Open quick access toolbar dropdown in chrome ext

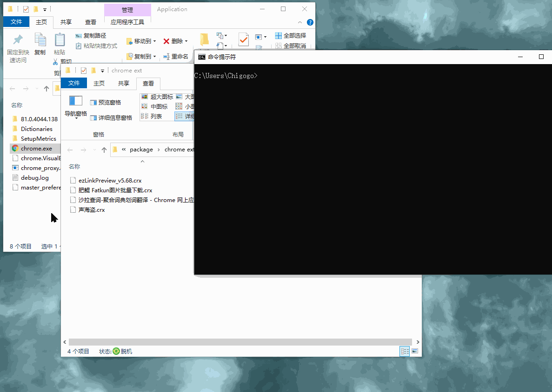pos(102,71)
